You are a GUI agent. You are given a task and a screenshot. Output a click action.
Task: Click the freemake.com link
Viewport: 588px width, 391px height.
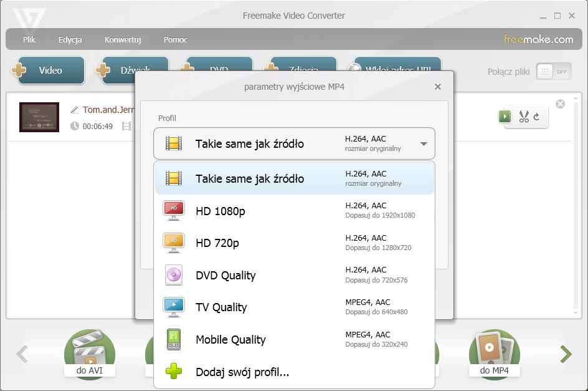click(x=538, y=39)
